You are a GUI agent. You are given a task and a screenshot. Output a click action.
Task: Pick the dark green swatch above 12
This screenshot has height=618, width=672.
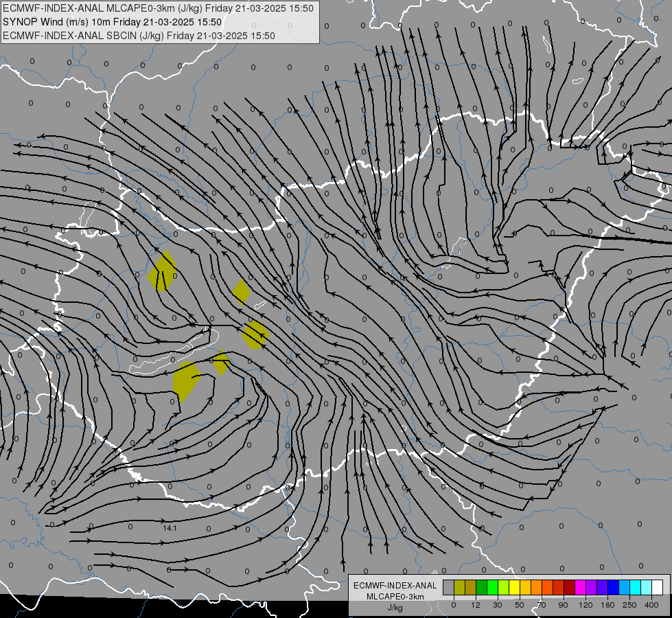(x=482, y=587)
